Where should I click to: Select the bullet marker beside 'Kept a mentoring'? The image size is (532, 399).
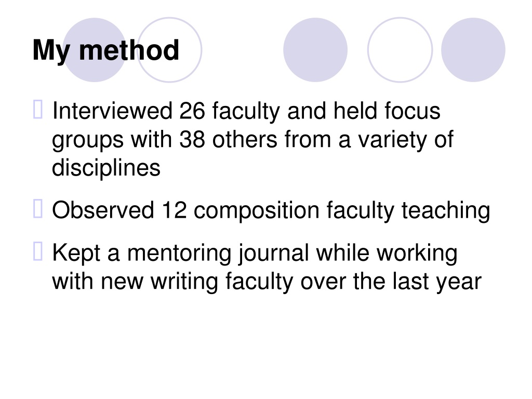[x=38, y=251]
